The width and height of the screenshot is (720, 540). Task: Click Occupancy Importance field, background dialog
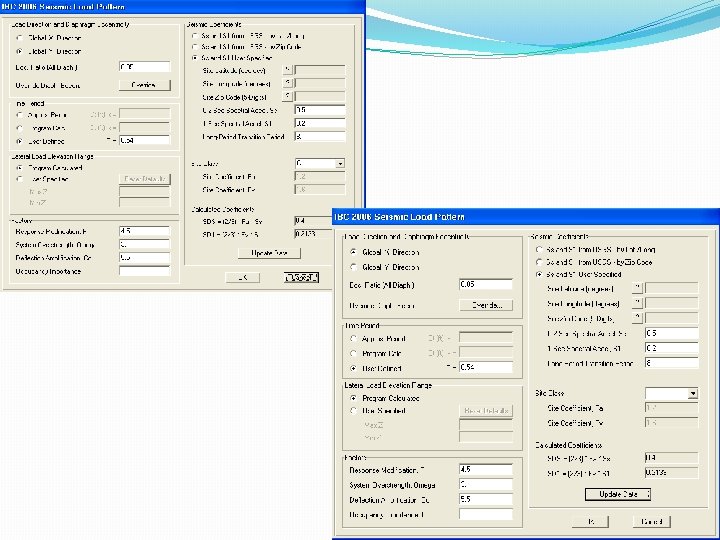[144, 271]
